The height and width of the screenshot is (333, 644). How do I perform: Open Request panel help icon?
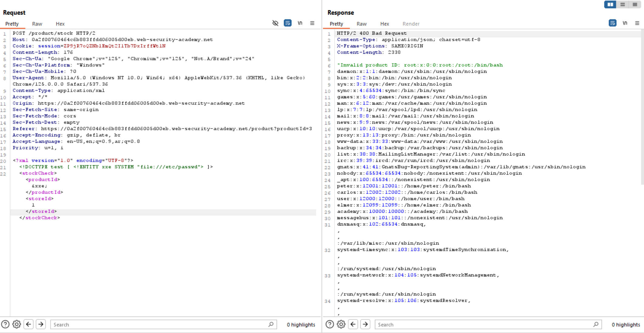click(5, 324)
